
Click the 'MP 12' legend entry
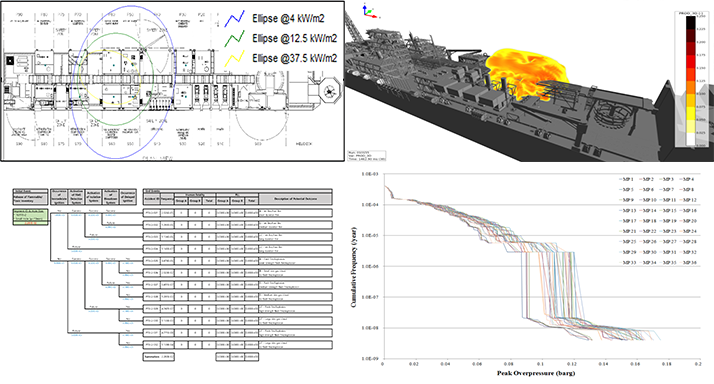(688, 200)
